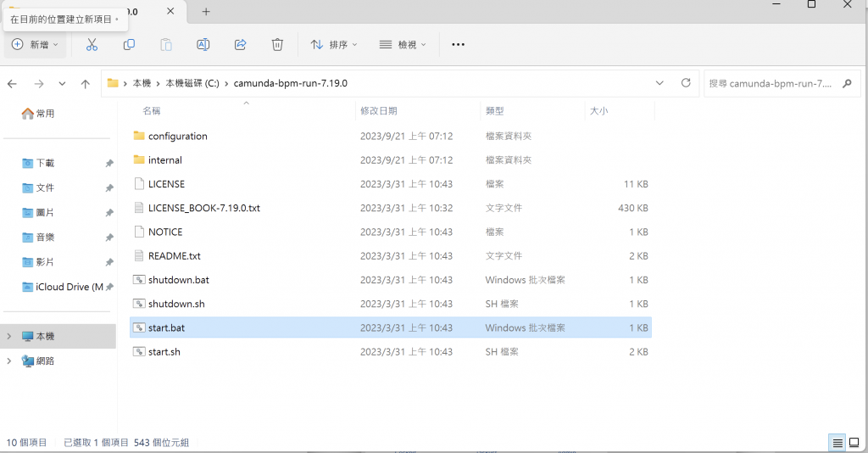868x453 pixels.
Task: Sort by 名稱 column header
Action: click(x=152, y=111)
